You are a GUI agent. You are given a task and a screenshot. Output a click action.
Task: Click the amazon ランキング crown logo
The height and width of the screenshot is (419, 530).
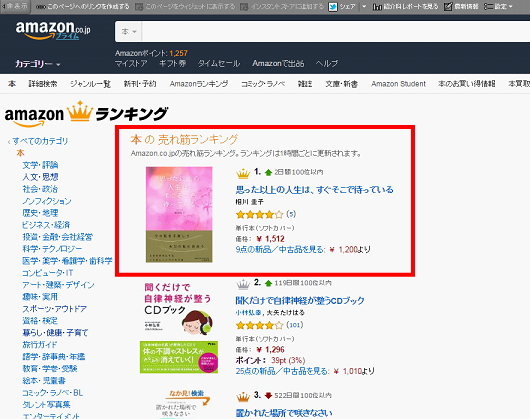86,114
